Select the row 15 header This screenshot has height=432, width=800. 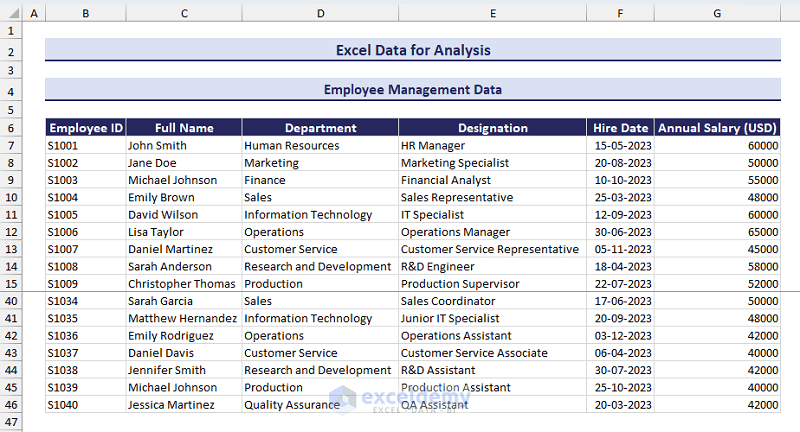pos(11,284)
